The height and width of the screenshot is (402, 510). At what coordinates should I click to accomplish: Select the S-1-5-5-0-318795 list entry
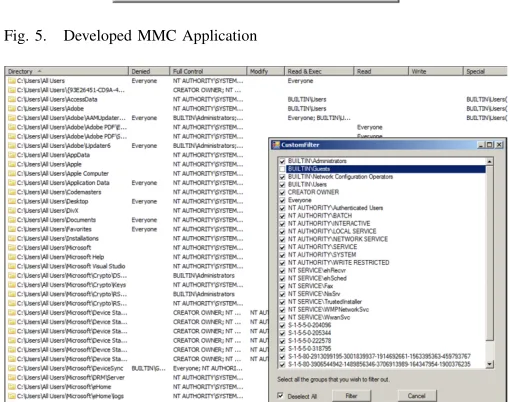click(310, 349)
